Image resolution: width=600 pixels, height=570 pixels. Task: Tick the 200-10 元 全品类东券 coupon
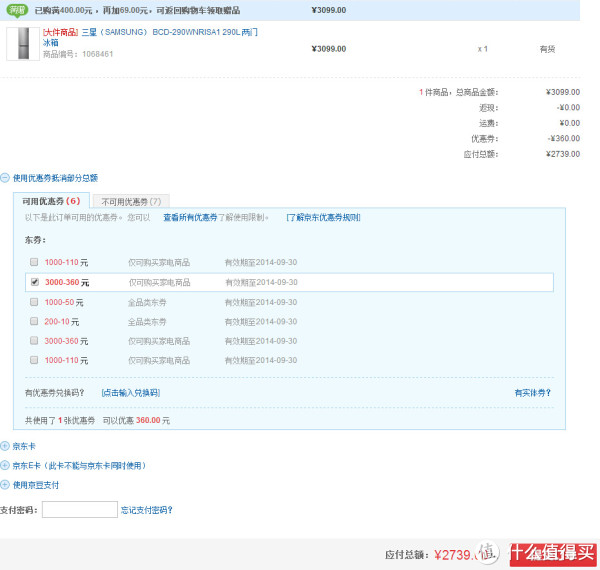coord(34,321)
